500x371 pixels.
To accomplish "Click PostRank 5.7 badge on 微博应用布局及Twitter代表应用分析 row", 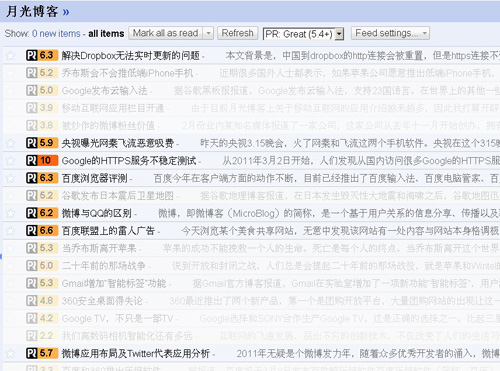I will click(x=42, y=353).
